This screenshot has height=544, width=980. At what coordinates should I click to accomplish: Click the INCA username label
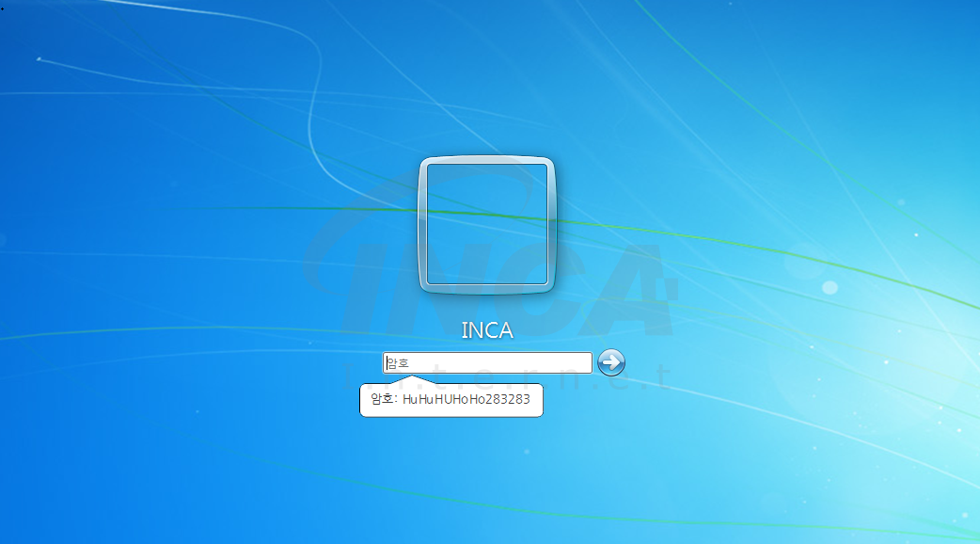[487, 330]
